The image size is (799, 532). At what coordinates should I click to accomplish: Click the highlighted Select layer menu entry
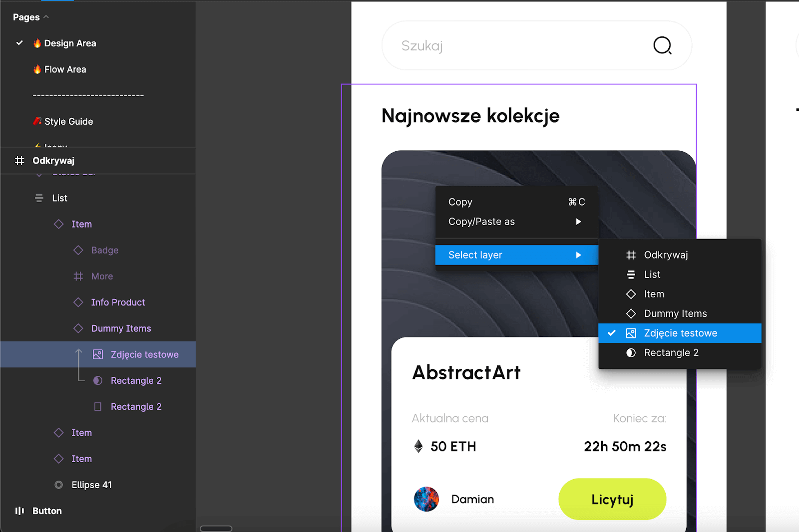click(x=516, y=255)
